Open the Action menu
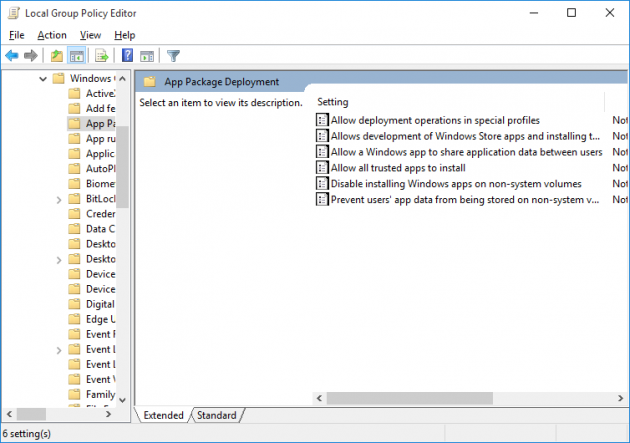 [x=52, y=35]
